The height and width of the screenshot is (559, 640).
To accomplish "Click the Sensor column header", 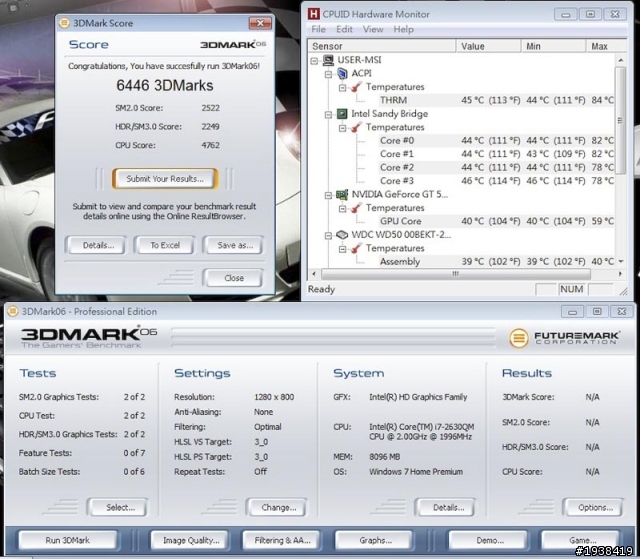I will click(382, 46).
